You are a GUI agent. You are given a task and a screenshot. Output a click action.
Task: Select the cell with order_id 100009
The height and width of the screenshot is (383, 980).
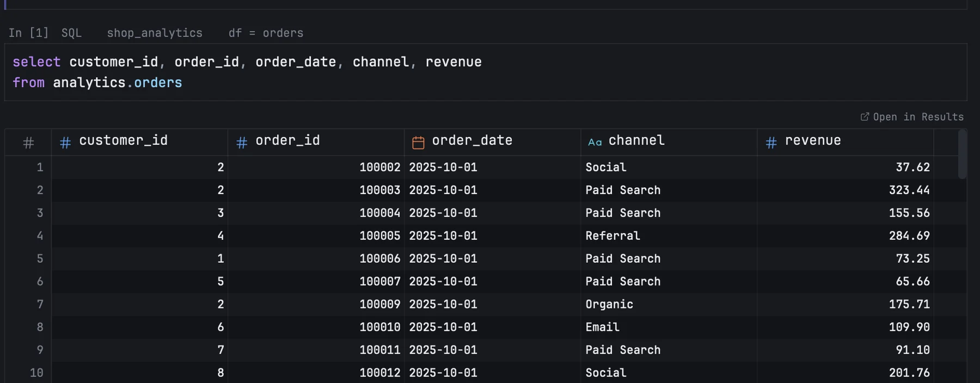(x=316, y=304)
